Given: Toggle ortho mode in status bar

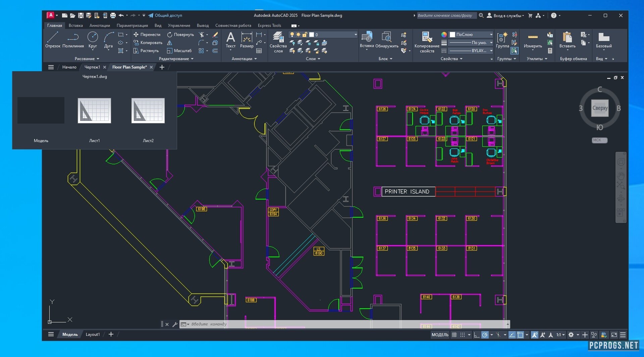Looking at the screenshot, I should [477, 335].
